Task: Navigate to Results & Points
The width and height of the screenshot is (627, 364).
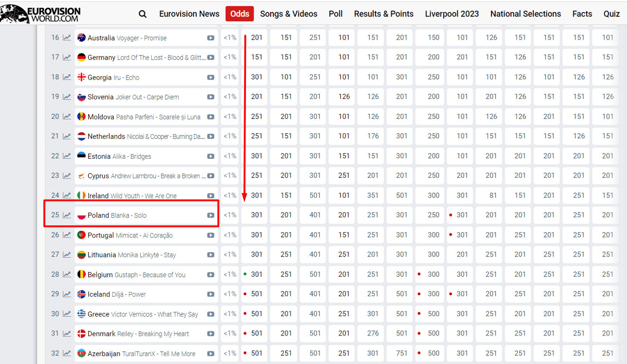Action: (384, 14)
